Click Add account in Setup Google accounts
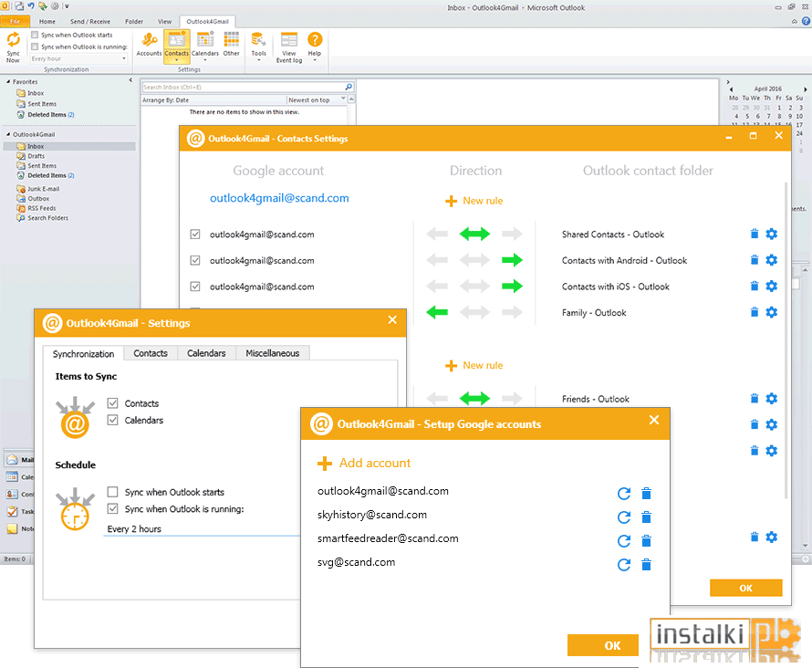This screenshot has height=668, width=812. click(x=364, y=463)
